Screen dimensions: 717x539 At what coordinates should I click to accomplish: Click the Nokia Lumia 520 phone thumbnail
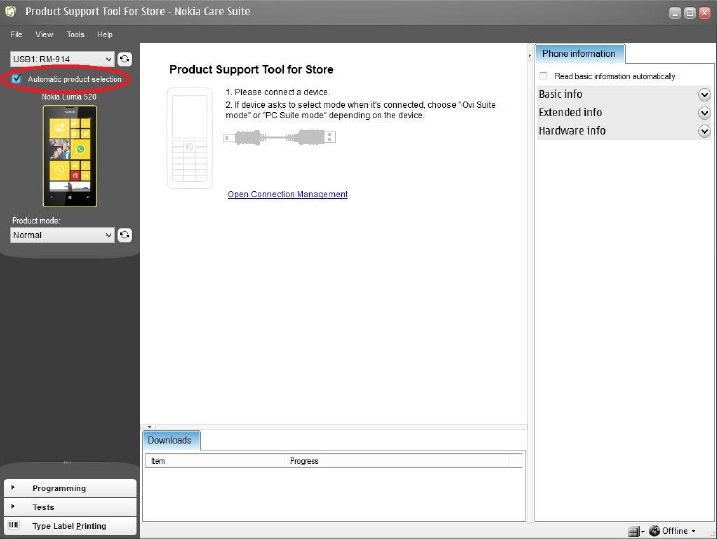pyautogui.click(x=70, y=156)
